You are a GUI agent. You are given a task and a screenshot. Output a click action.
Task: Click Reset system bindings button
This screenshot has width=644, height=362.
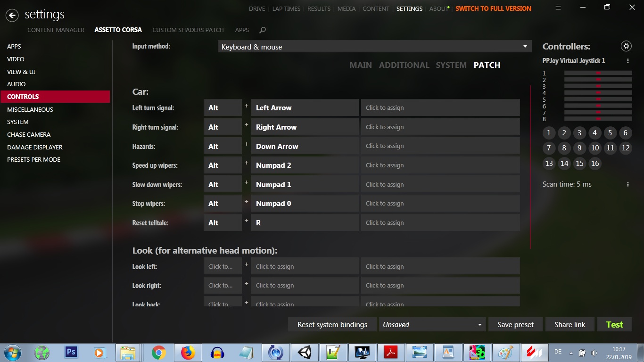coord(332,324)
